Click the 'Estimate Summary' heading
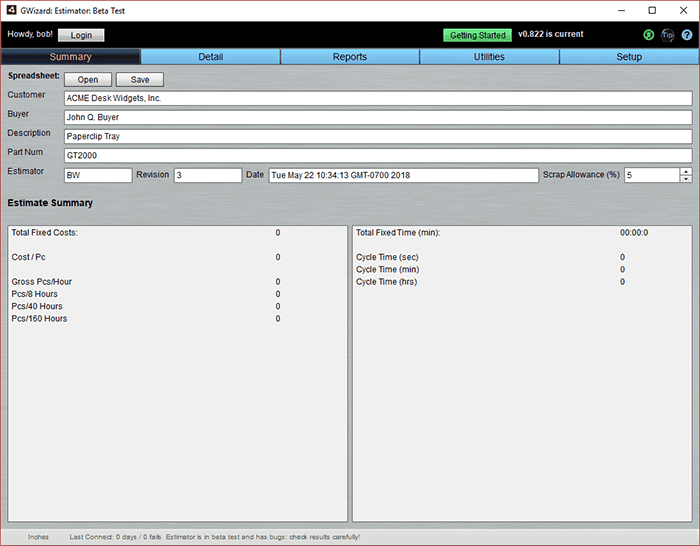The width and height of the screenshot is (700, 546). pos(50,203)
